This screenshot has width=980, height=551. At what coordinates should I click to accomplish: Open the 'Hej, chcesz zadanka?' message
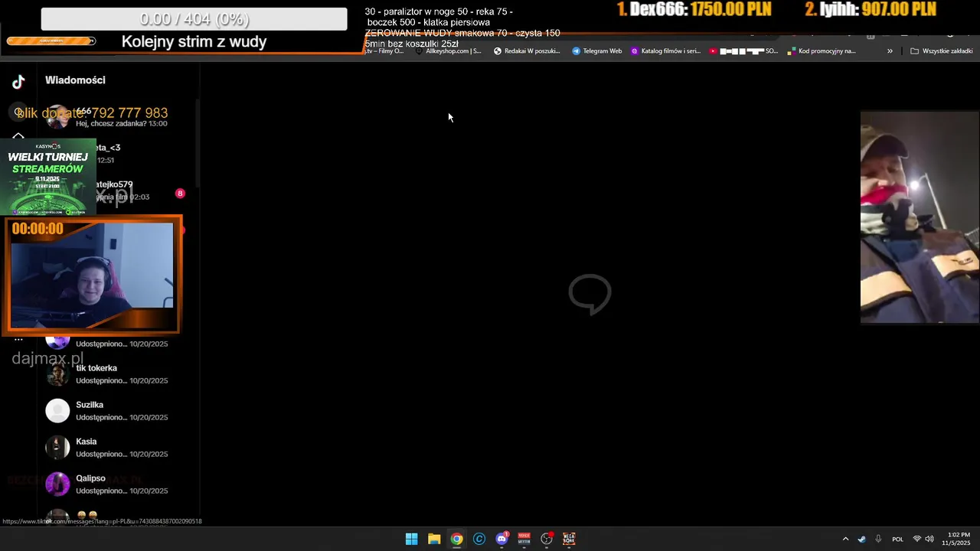119,117
